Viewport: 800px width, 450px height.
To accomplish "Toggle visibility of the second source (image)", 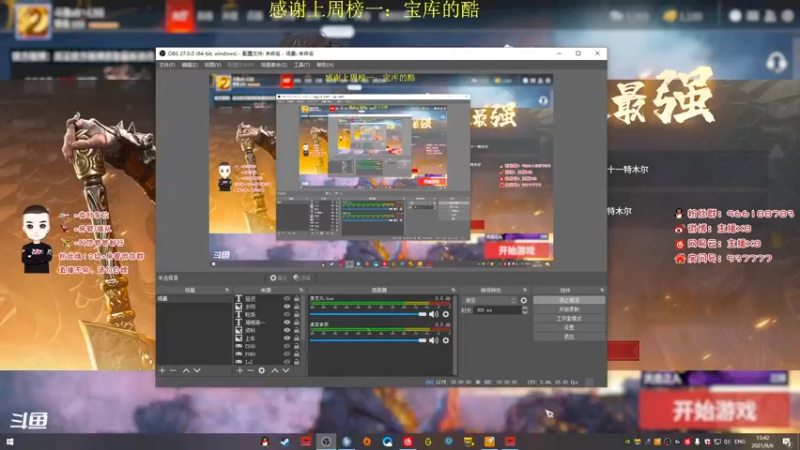I will 287,307.
